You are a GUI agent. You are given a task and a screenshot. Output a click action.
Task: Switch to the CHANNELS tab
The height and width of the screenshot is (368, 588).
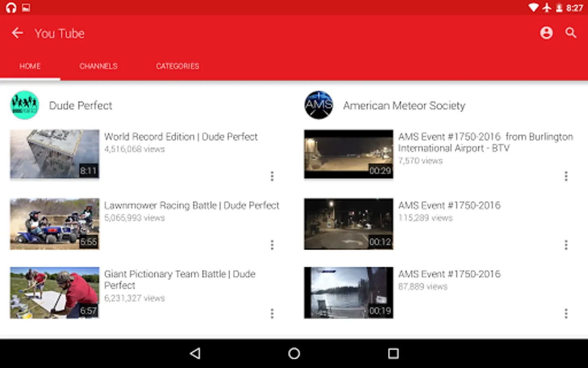click(98, 66)
